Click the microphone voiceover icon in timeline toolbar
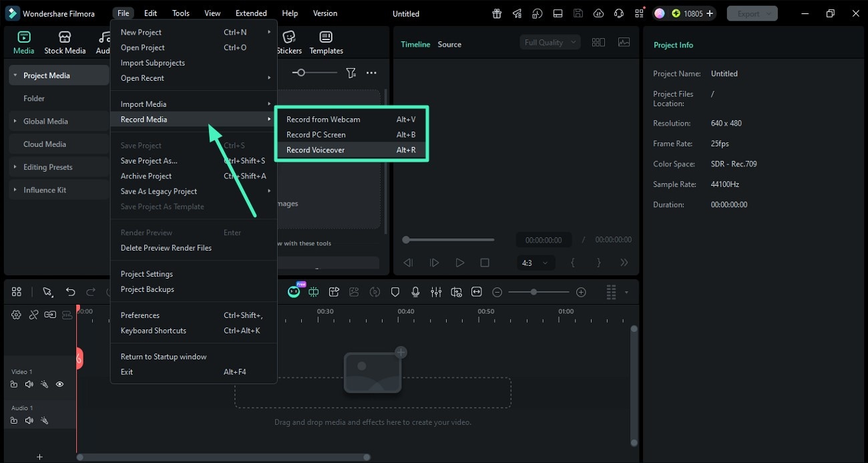This screenshot has height=463, width=868. pyautogui.click(x=415, y=292)
